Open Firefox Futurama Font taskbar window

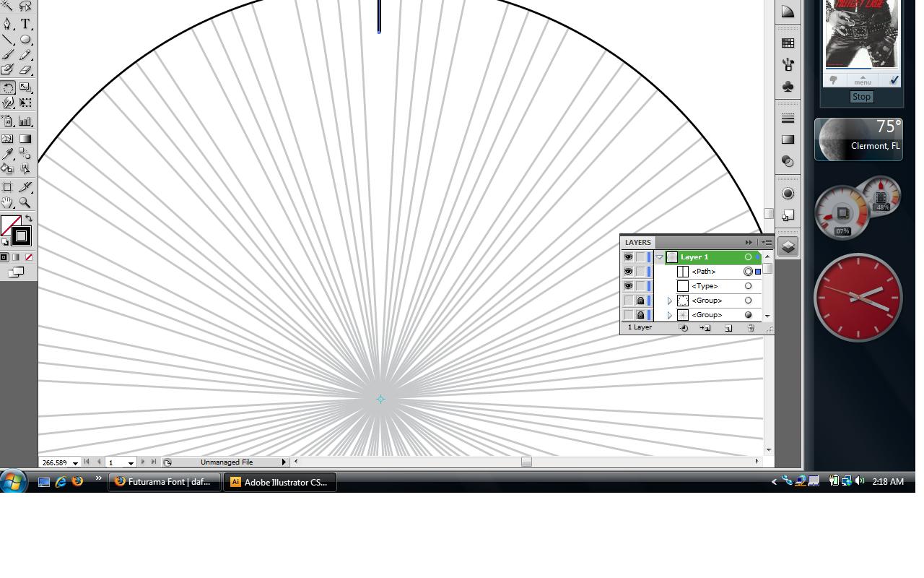(x=165, y=482)
